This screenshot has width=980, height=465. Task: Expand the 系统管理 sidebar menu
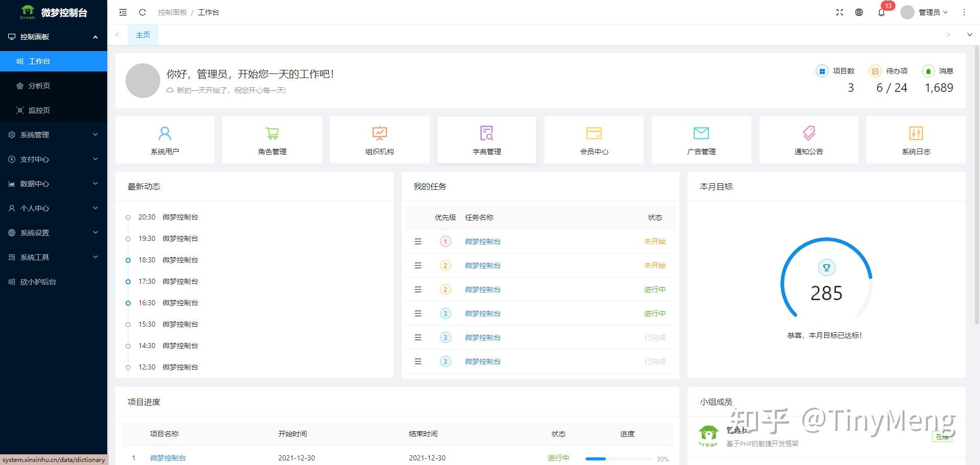[54, 135]
